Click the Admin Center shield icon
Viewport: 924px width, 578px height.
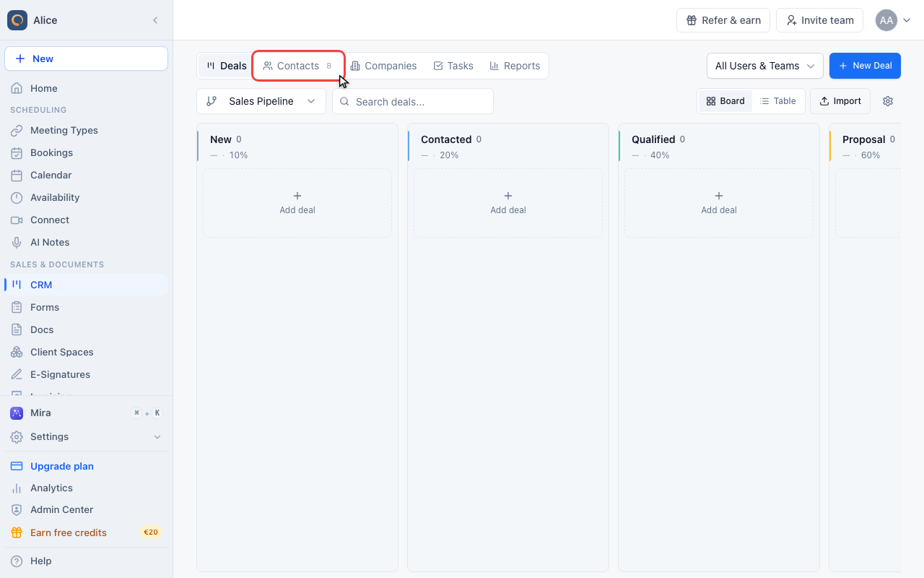coord(17,509)
